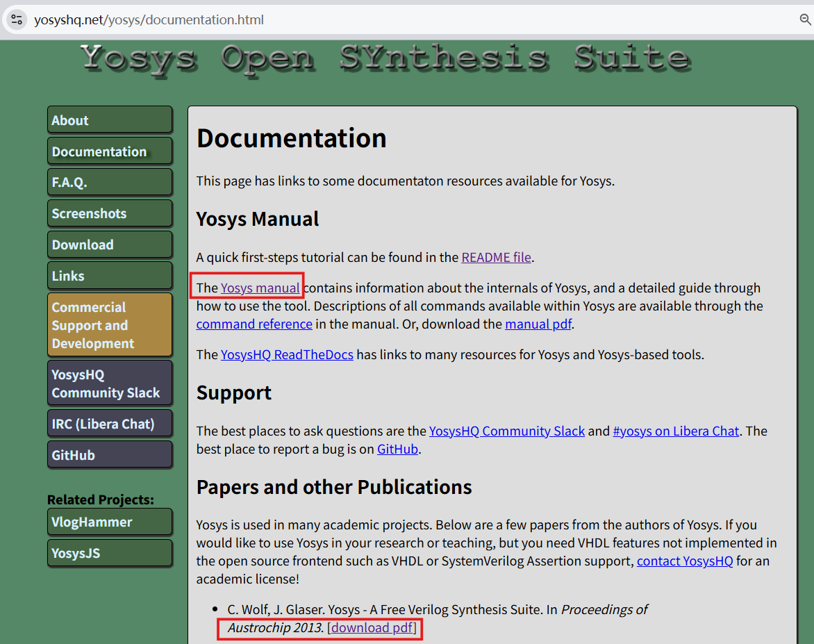Click the Support section heading
814x644 pixels.
click(x=233, y=393)
